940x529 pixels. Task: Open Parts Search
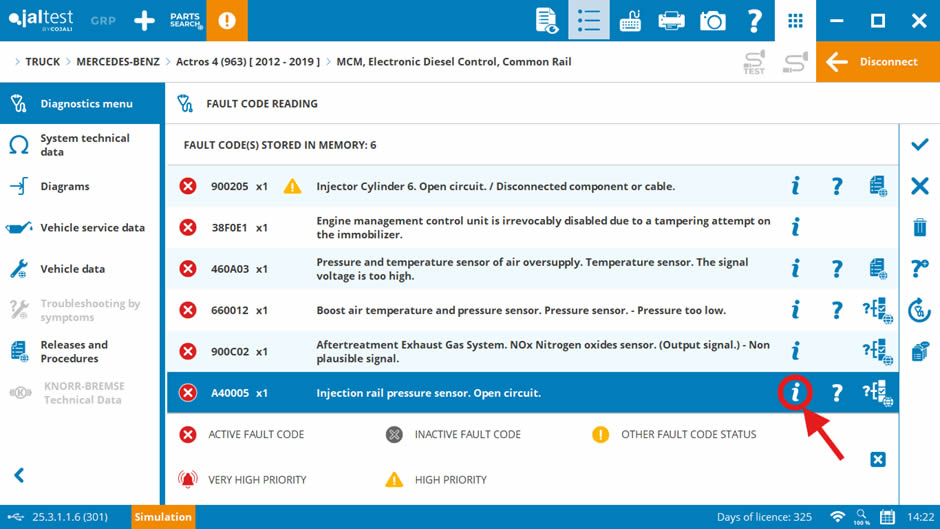(x=185, y=20)
